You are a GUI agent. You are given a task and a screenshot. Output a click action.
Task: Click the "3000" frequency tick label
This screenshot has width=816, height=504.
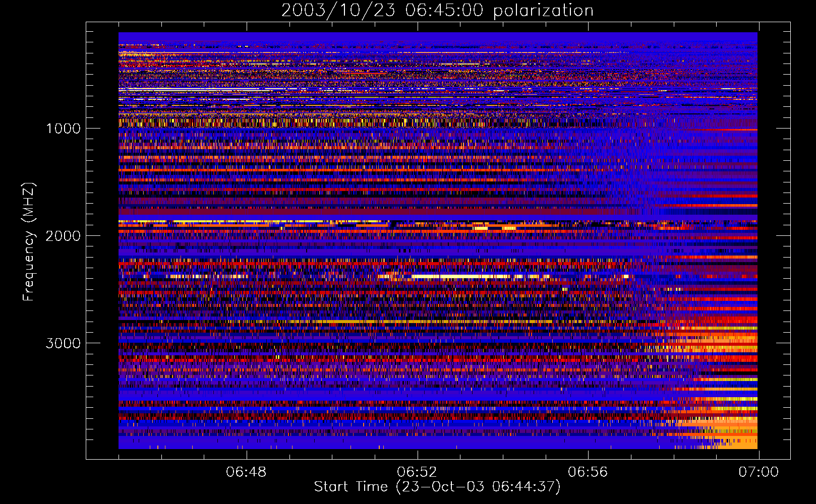click(63, 343)
